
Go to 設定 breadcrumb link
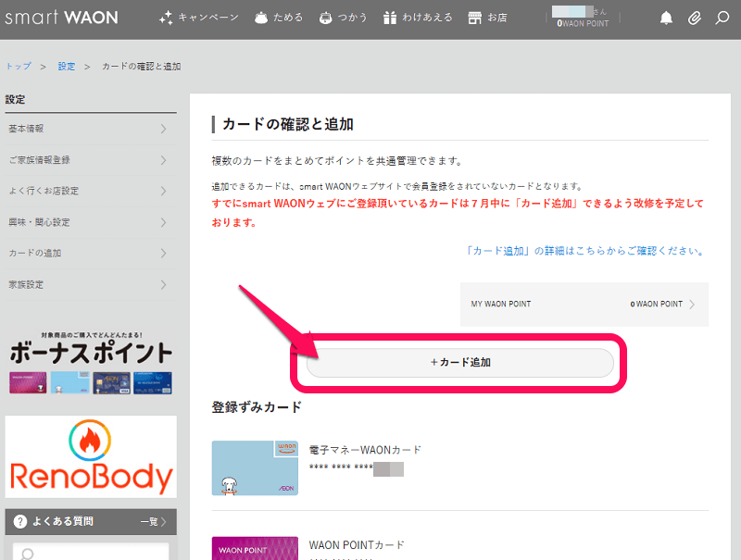click(x=67, y=66)
